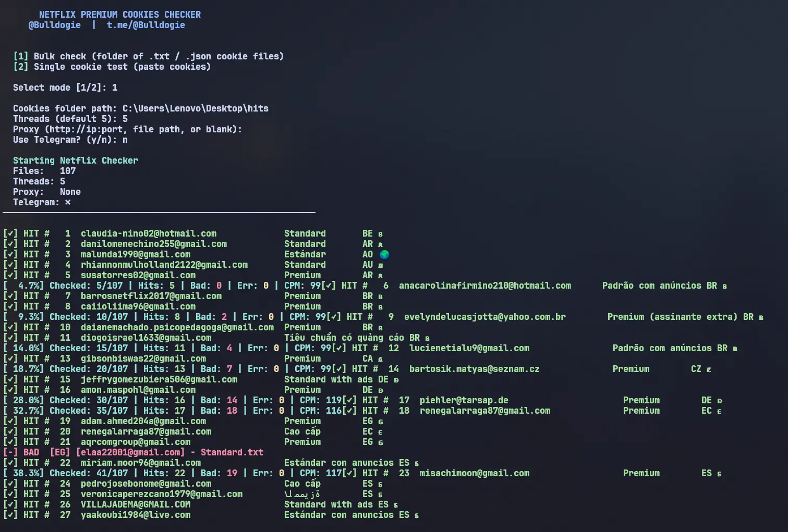The height and width of the screenshot is (532, 788).
Task: Click the globe emoji beside the AO country code
Action: point(384,254)
